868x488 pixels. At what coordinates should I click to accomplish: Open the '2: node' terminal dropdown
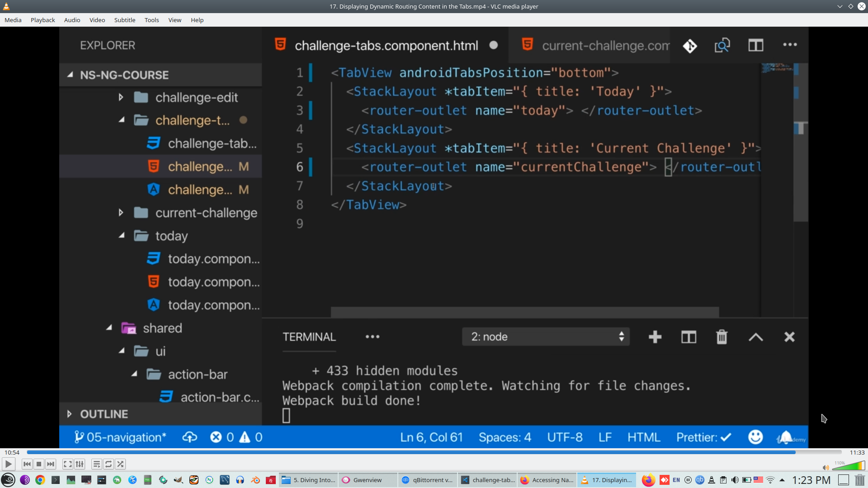[546, 337]
